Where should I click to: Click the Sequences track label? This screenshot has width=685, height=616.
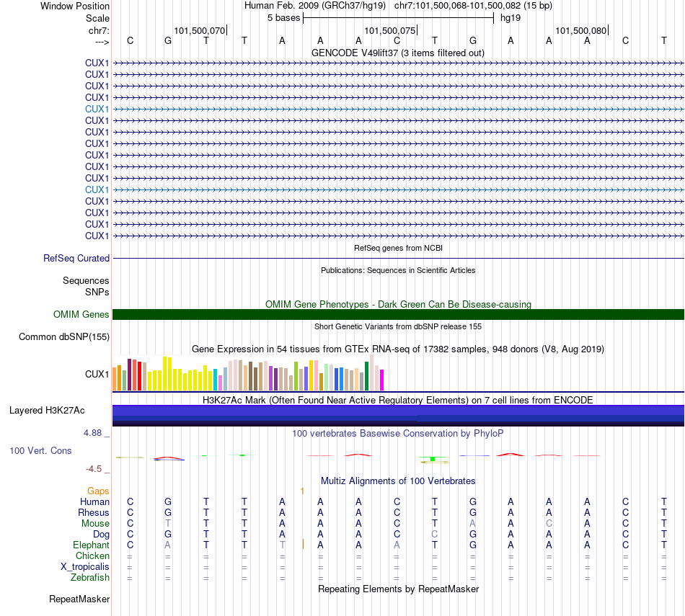[86, 281]
